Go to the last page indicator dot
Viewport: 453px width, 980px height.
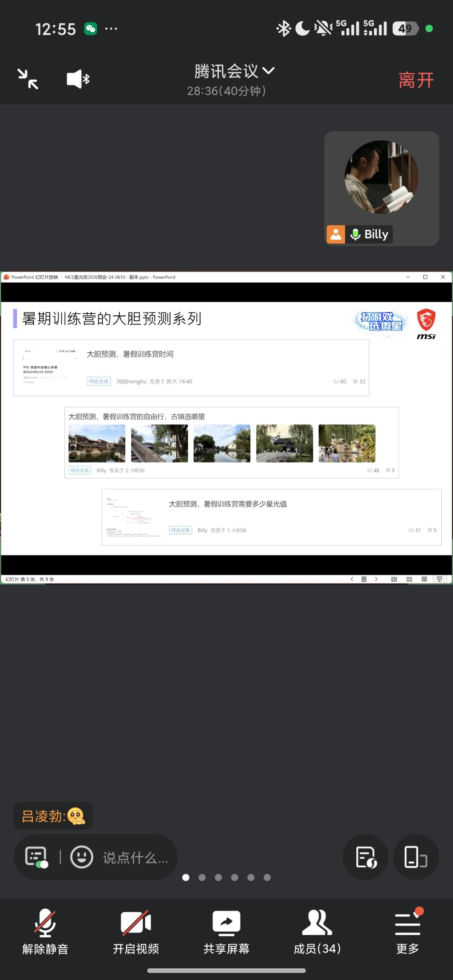[267, 877]
